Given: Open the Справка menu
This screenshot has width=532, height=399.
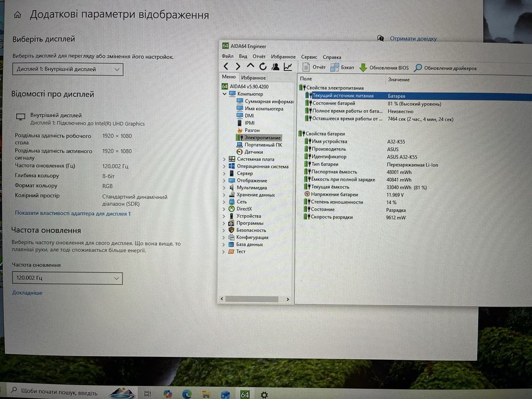Looking at the screenshot, I should pos(332,57).
